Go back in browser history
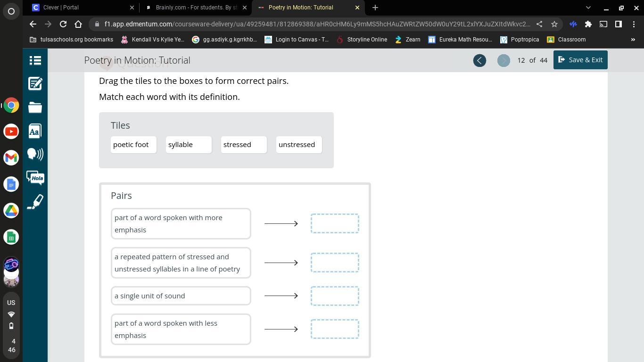Image resolution: width=644 pixels, height=362 pixels. click(33, 24)
